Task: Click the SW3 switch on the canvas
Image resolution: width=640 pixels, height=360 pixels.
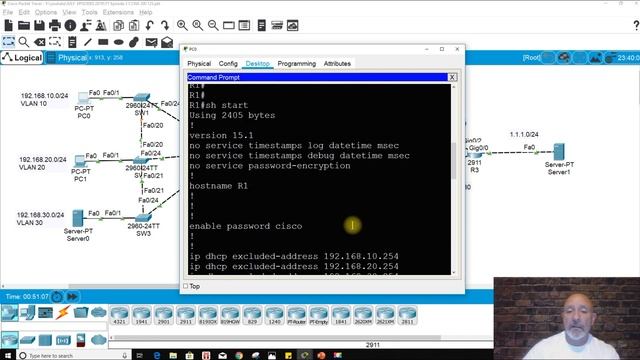Action: tap(143, 218)
